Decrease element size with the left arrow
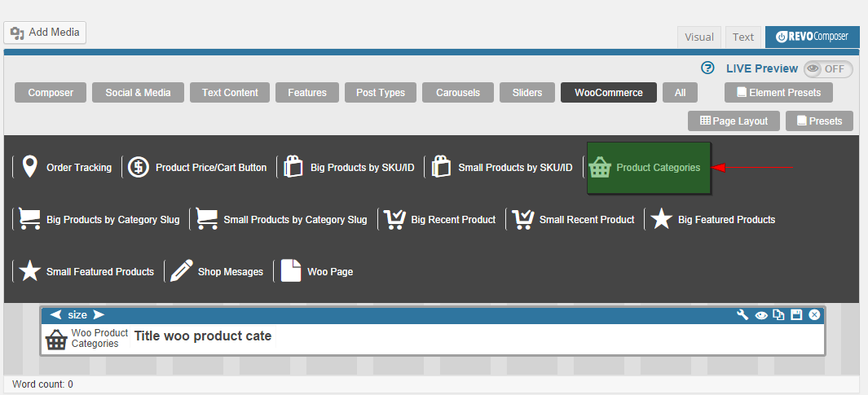 point(55,314)
